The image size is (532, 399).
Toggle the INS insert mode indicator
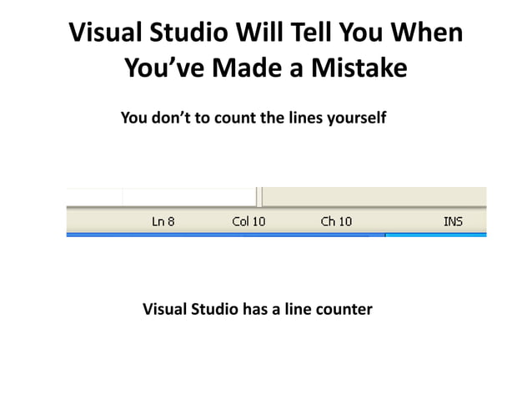coord(453,221)
